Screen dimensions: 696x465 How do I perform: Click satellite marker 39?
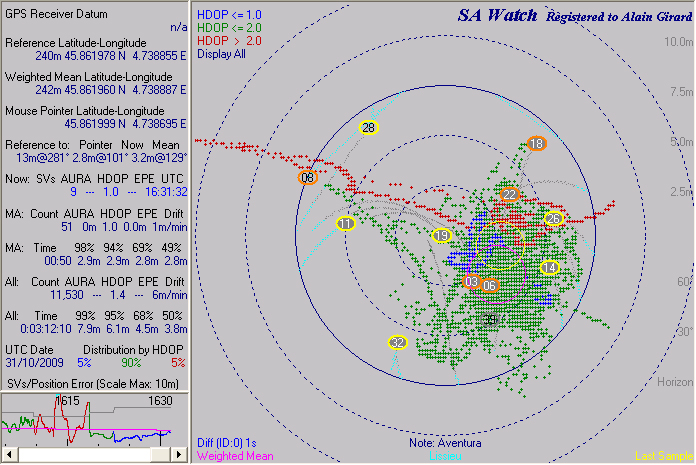(x=490, y=319)
